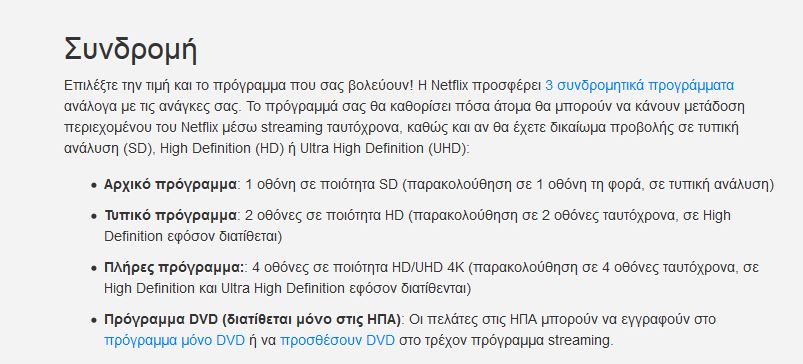Open the "προσθέσουν DVD" hyperlink
The height and width of the screenshot is (364, 803).
337,340
